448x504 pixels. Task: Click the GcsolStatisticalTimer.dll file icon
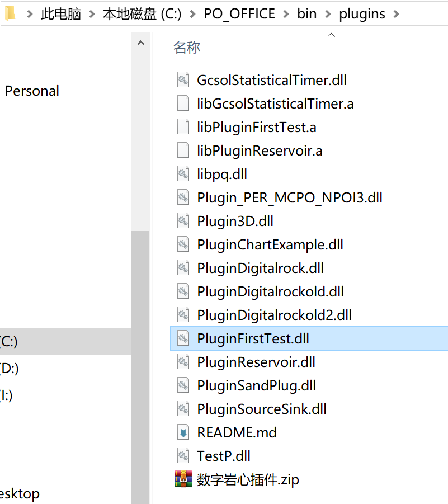[x=183, y=80]
